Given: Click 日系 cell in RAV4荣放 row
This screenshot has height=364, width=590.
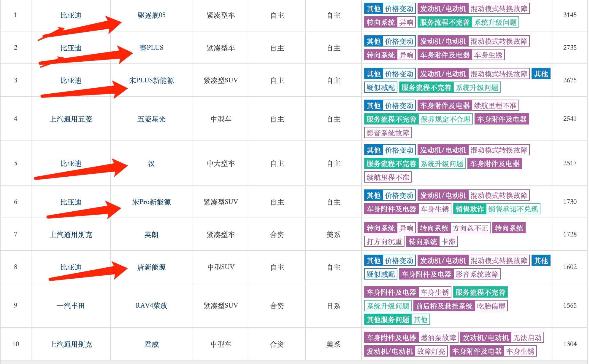Looking at the screenshot, I should (x=333, y=306).
